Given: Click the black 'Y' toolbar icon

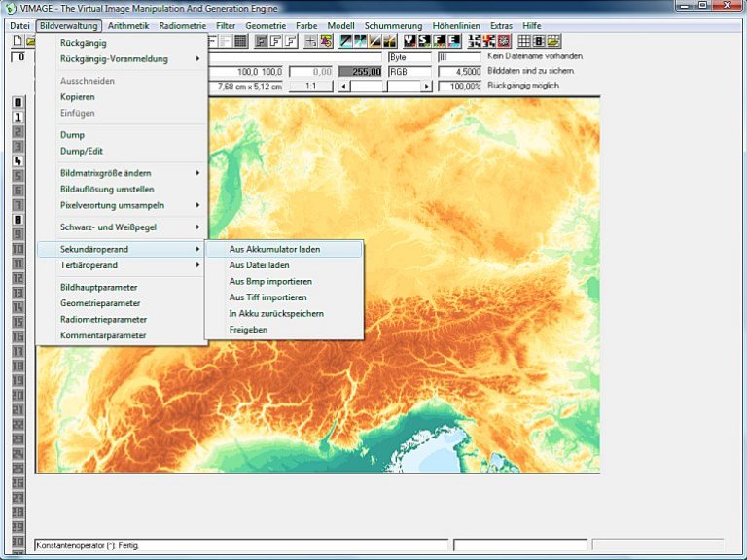Looking at the screenshot, I should tap(410, 41).
